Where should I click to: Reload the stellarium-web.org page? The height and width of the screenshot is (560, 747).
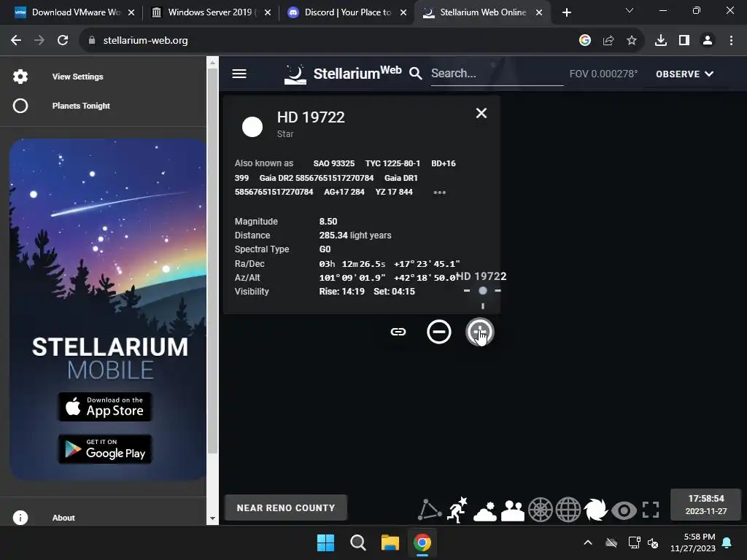click(x=63, y=41)
